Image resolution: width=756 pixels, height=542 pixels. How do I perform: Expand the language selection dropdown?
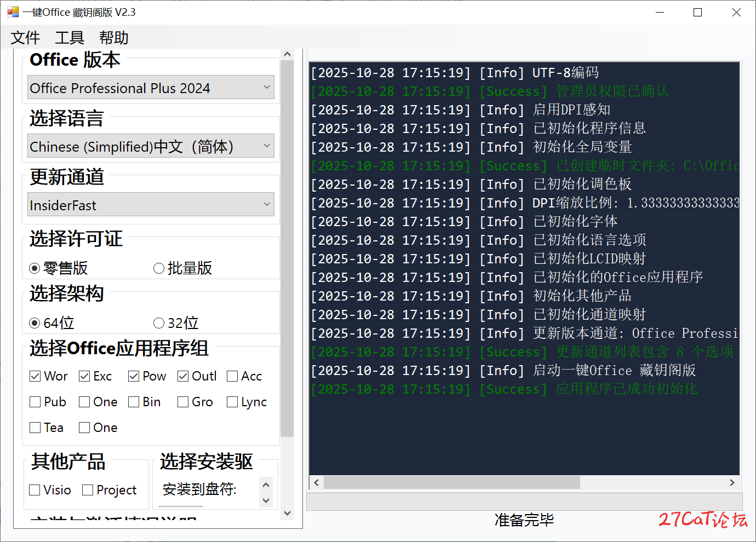(151, 146)
